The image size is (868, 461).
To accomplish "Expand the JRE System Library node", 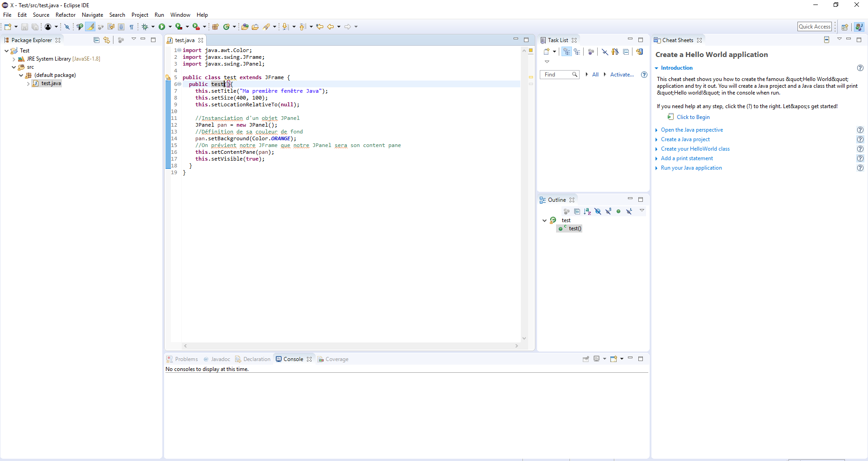I will [x=14, y=59].
